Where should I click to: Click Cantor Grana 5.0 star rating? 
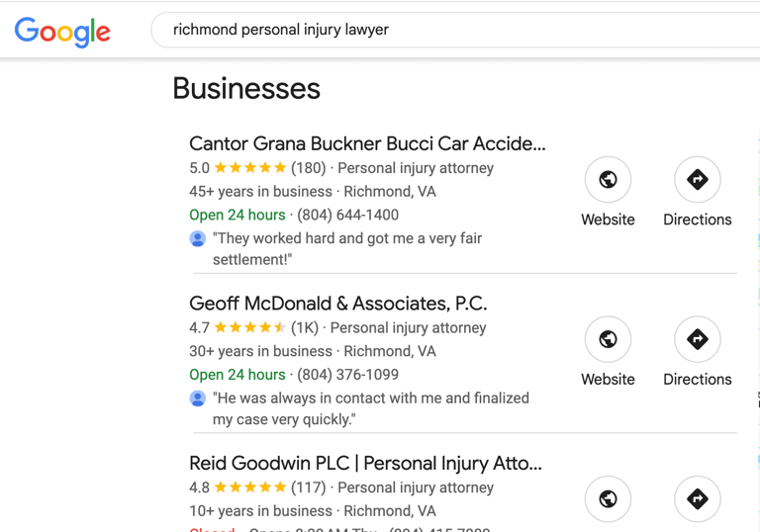click(x=250, y=168)
